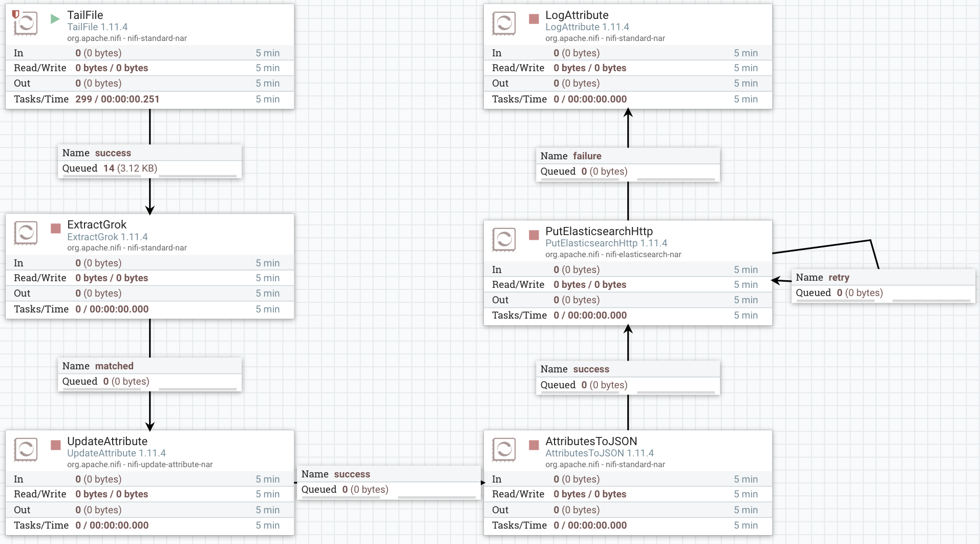The image size is (980, 544).
Task: Click the stopped status square on PutElasticsearchHttp
Action: point(534,235)
